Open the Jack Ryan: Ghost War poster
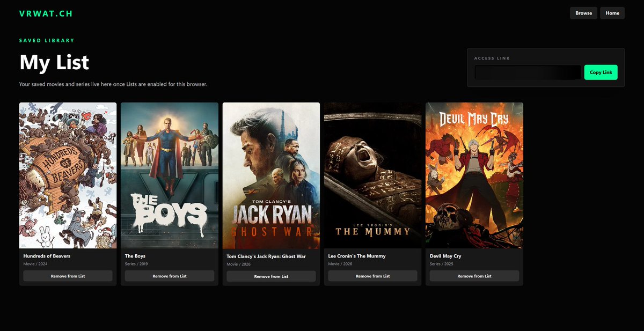This screenshot has width=644, height=331. point(271,175)
